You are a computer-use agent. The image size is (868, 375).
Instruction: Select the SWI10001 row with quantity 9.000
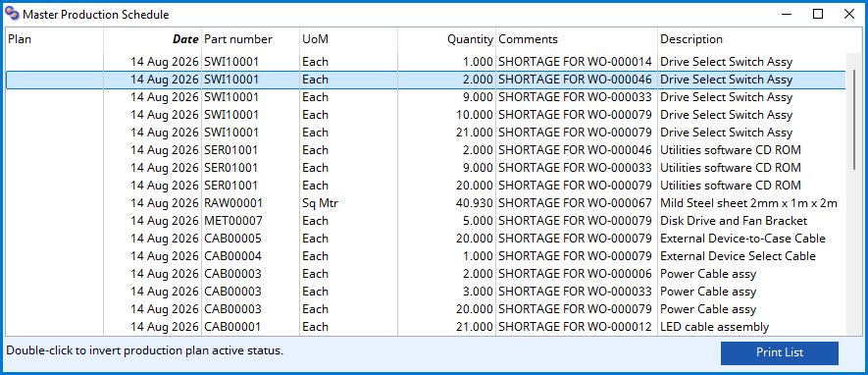(426, 97)
